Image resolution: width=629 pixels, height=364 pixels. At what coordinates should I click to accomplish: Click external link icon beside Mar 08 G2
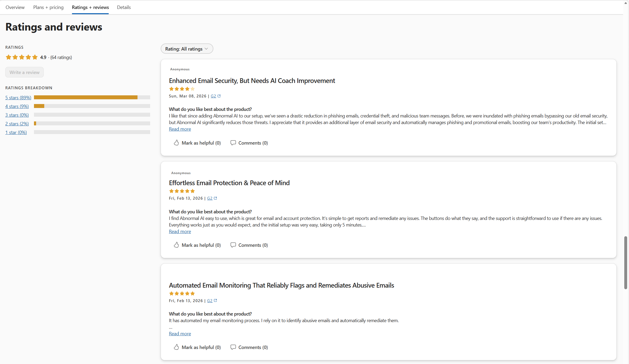[x=219, y=96]
